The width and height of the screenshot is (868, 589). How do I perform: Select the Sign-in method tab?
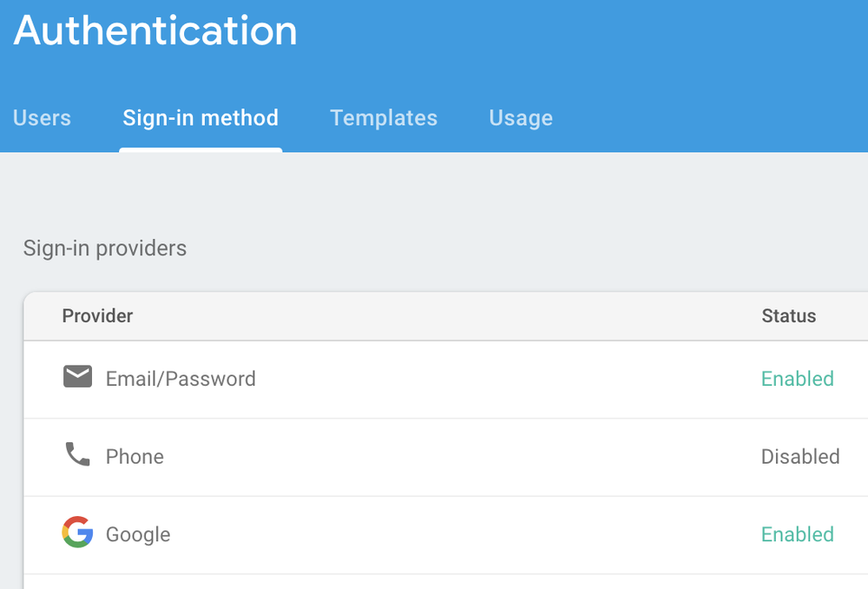click(201, 118)
